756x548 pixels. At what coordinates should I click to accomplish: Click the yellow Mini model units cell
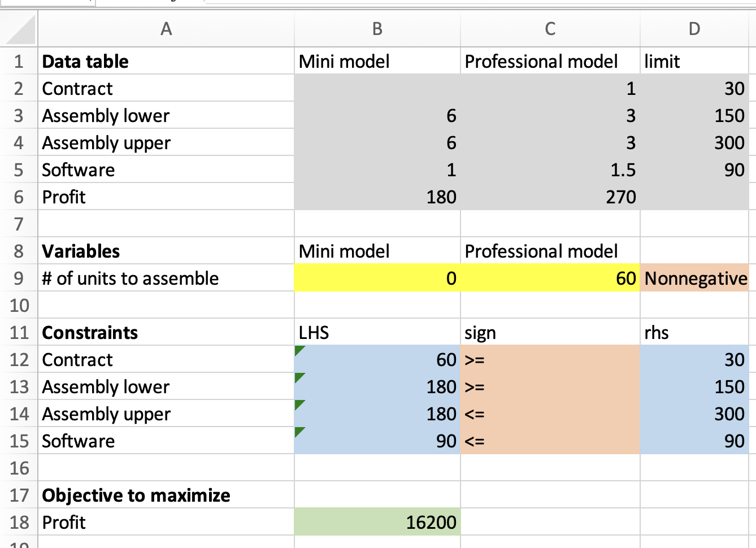click(x=377, y=279)
